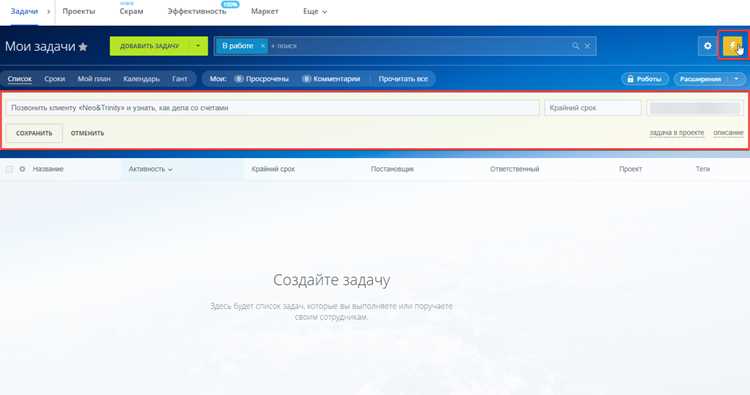The width and height of the screenshot is (750, 395).
Task: Filter by Просрочены
Action: [x=262, y=79]
